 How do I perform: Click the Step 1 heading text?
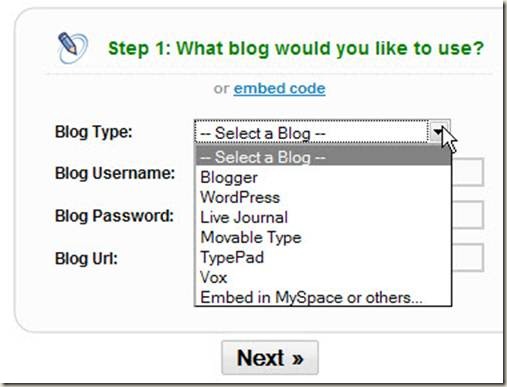(296, 49)
